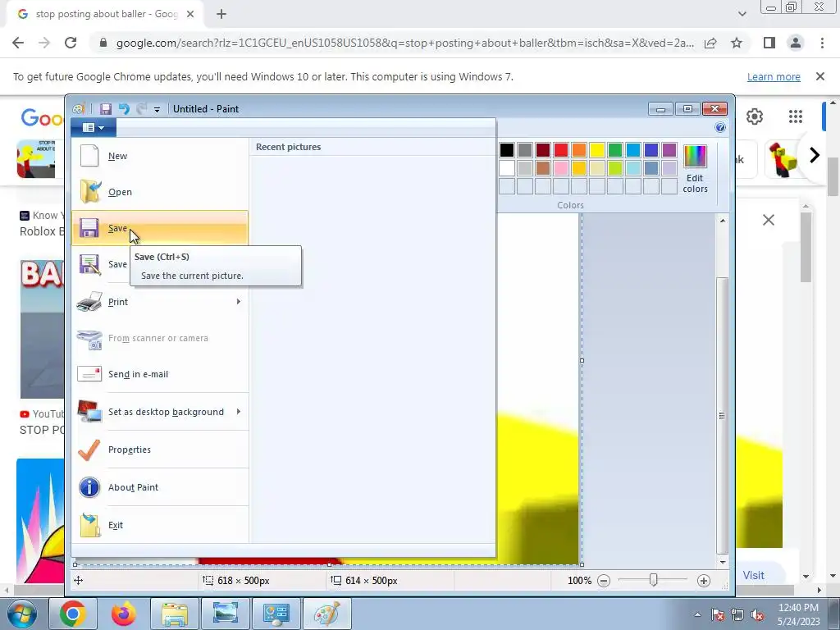The image size is (840, 630).
Task: Click About Paint entry
Action: tap(160, 487)
